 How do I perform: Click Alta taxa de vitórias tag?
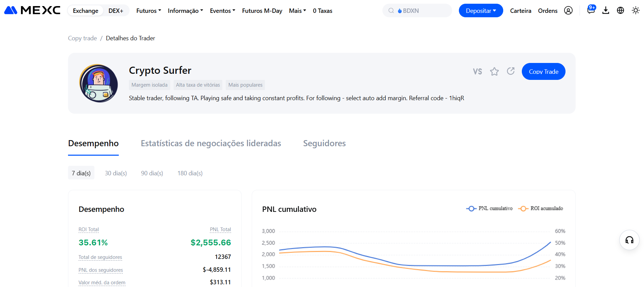click(198, 85)
